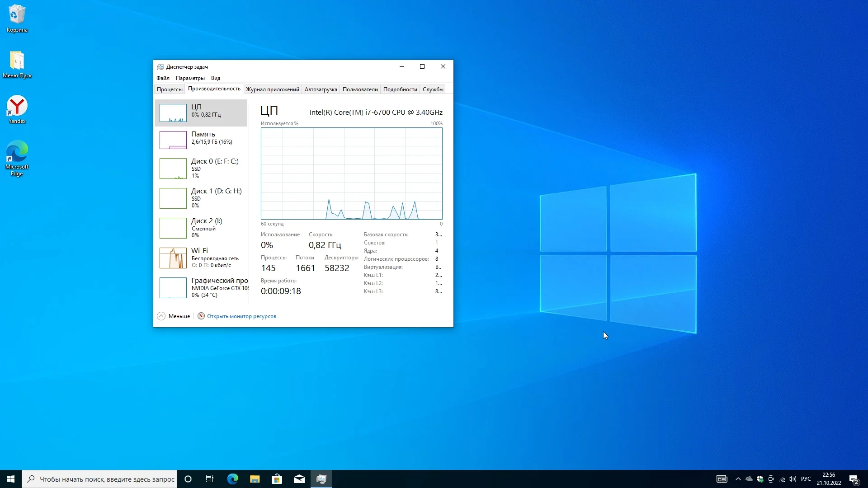Show hidden system tray icons chevron
The height and width of the screenshot is (488, 868).
(x=738, y=479)
